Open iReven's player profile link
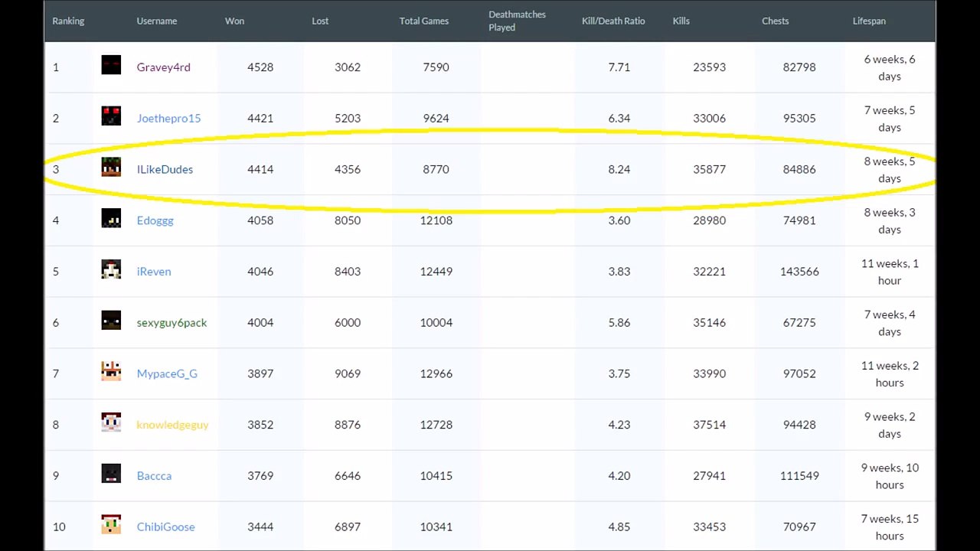 pyautogui.click(x=154, y=272)
